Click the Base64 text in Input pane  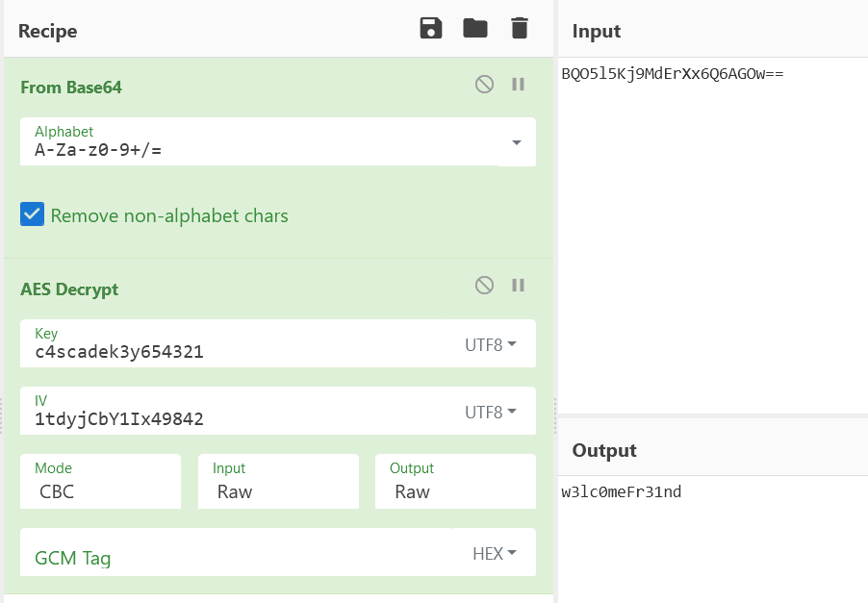coord(673,74)
